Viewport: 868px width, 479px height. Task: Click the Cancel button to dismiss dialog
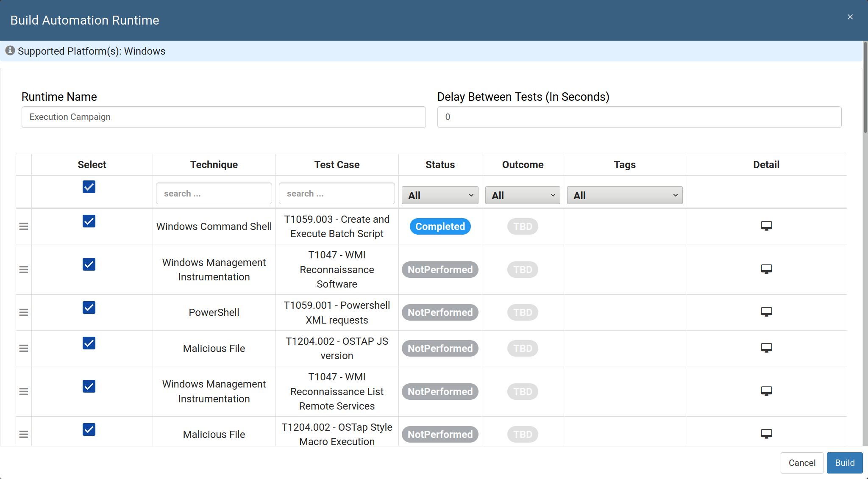click(804, 462)
